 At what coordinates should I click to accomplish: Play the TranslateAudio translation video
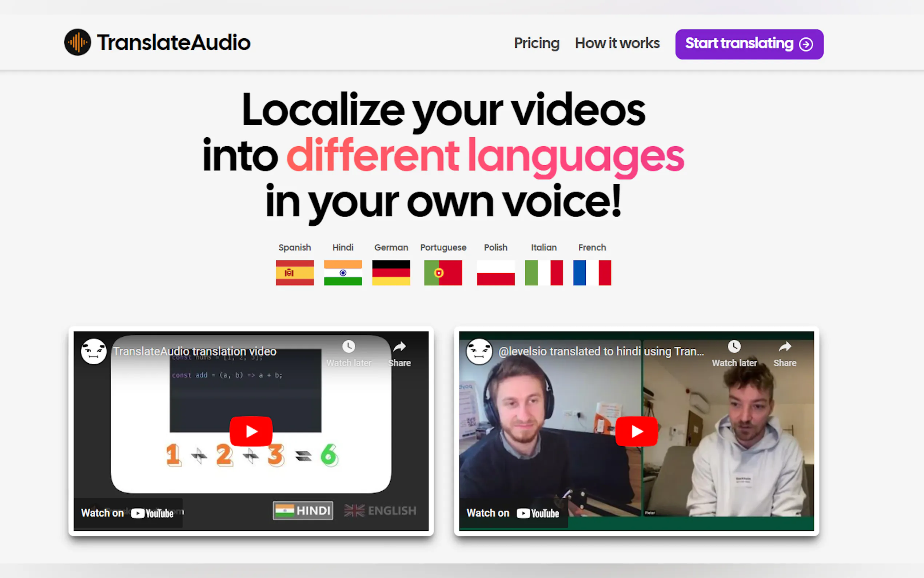coord(251,431)
